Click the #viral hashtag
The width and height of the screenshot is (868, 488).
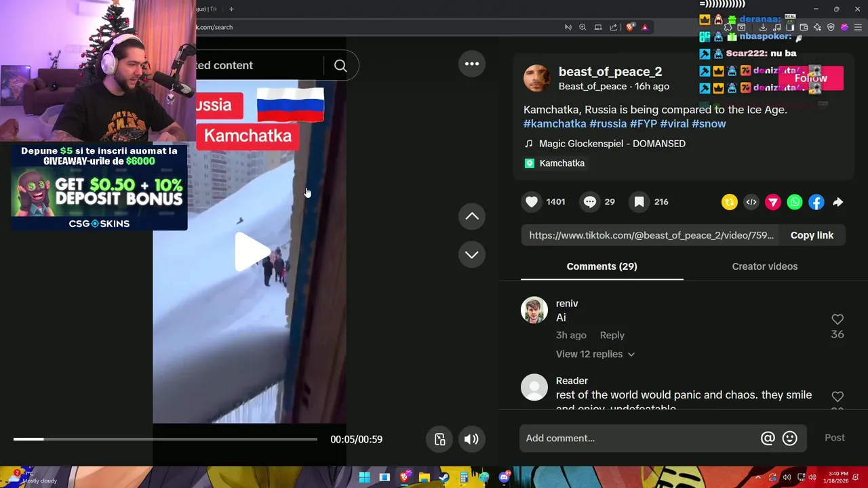674,124
